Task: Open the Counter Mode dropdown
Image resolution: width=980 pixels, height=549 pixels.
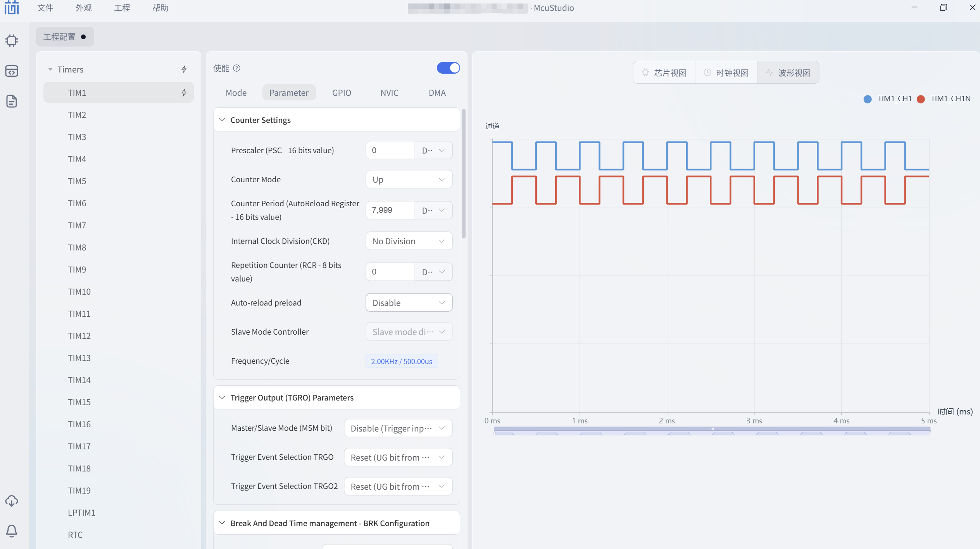Action: [409, 180]
